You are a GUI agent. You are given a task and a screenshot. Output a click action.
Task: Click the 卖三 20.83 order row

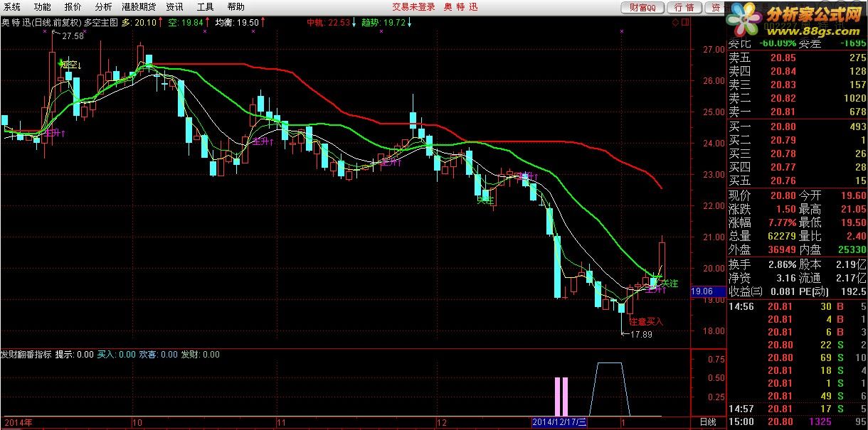pyautogui.click(x=797, y=85)
